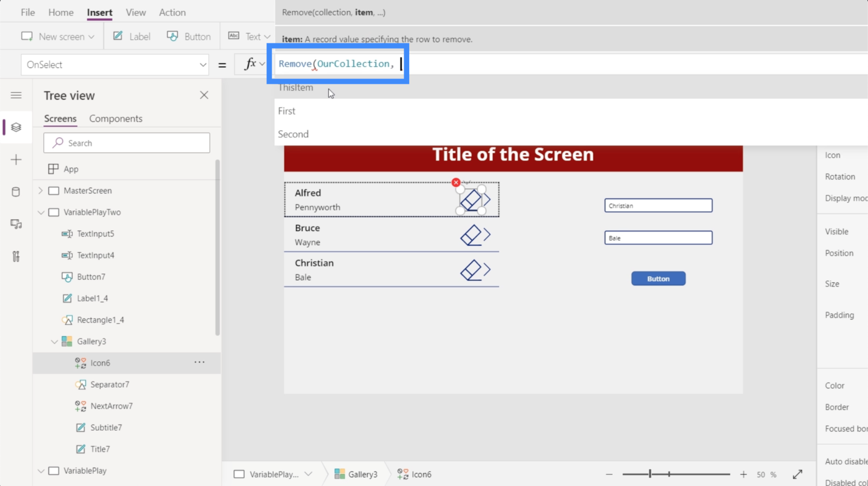
Task: Click the Christian Bale gallery row
Action: point(392,270)
